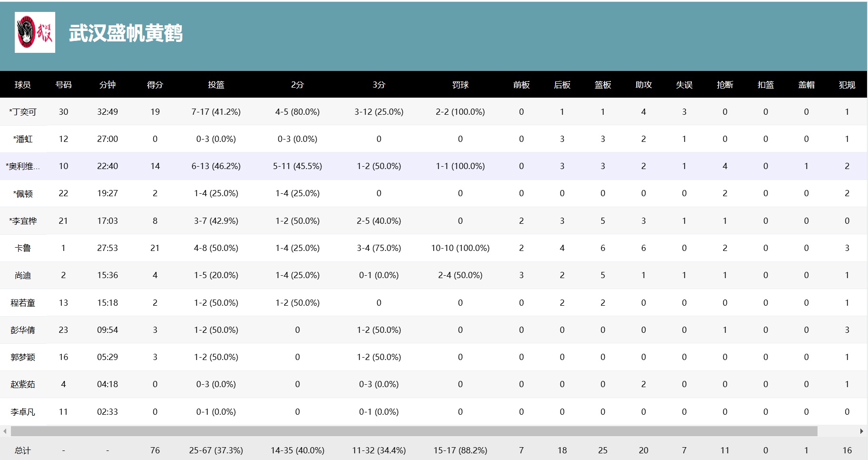Open the truncated 奥利维 player name
Viewport: 868px width, 460px height.
(23, 166)
